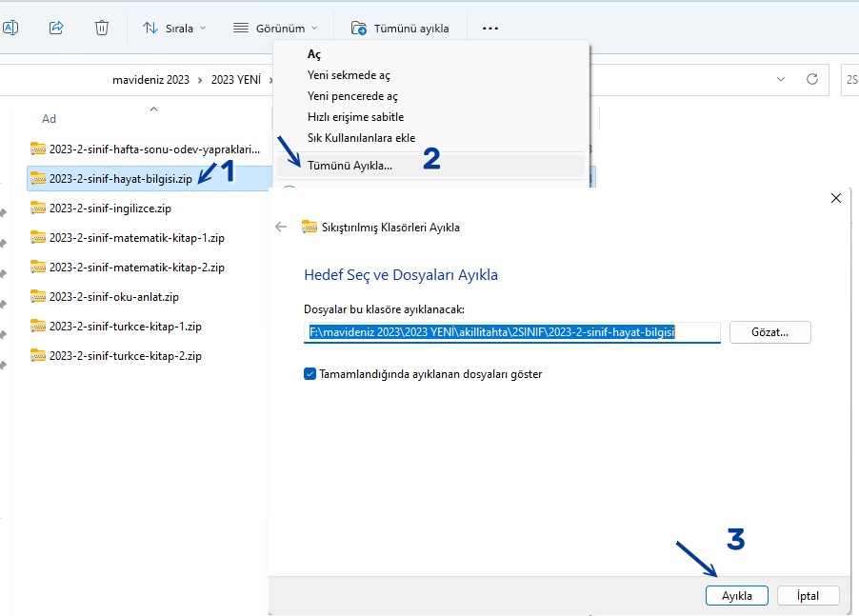Screen dimensions: 859x616
Task: Open the three-dots more options menu
Action: [490, 29]
